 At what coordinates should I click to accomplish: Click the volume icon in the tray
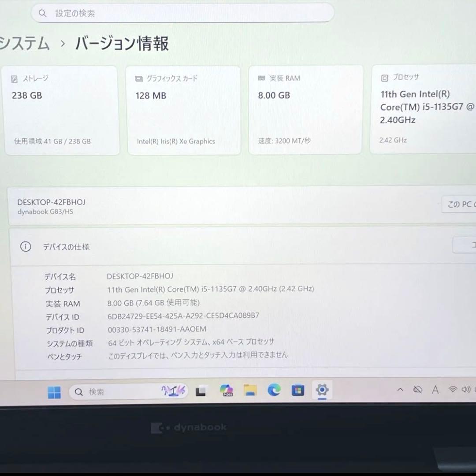click(x=465, y=390)
